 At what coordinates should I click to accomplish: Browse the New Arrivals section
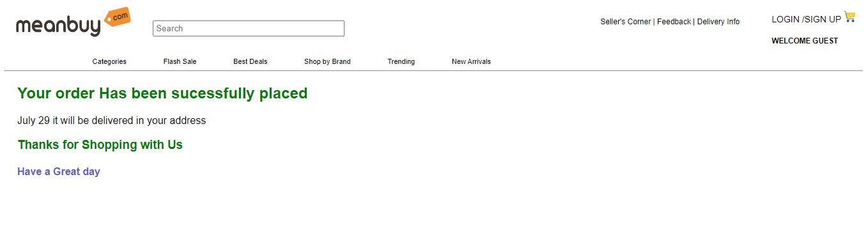(x=471, y=61)
